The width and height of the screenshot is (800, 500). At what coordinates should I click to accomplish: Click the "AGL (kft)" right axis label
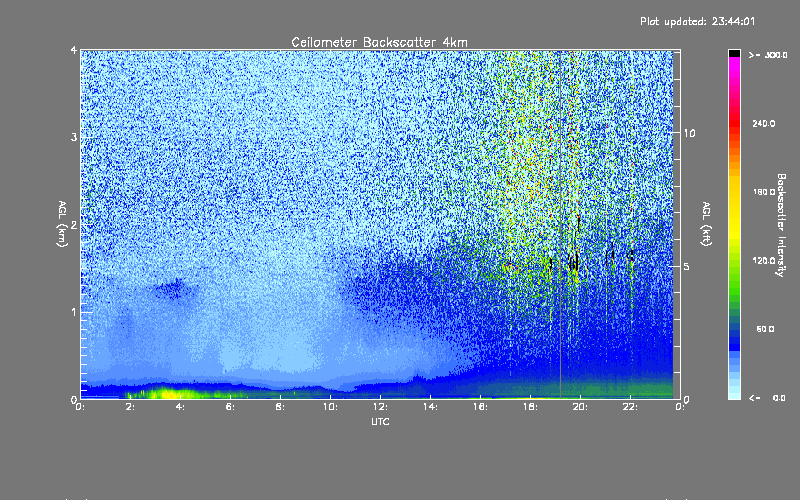click(x=706, y=224)
